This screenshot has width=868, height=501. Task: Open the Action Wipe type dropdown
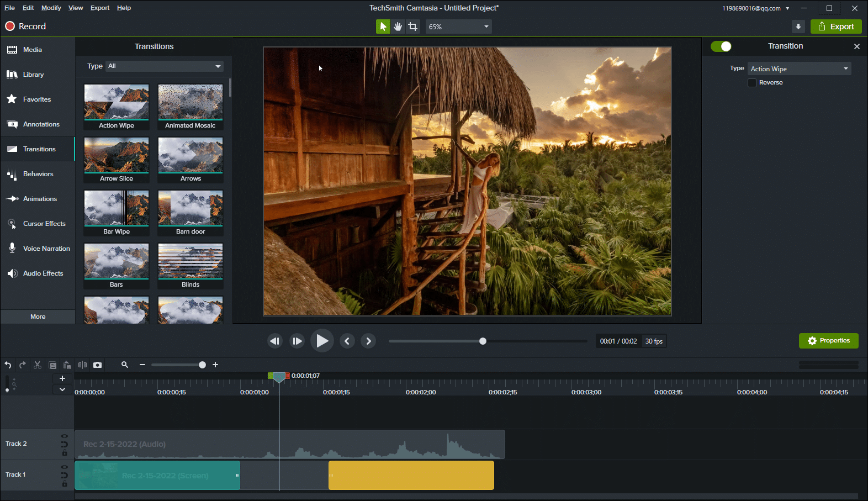coord(799,69)
